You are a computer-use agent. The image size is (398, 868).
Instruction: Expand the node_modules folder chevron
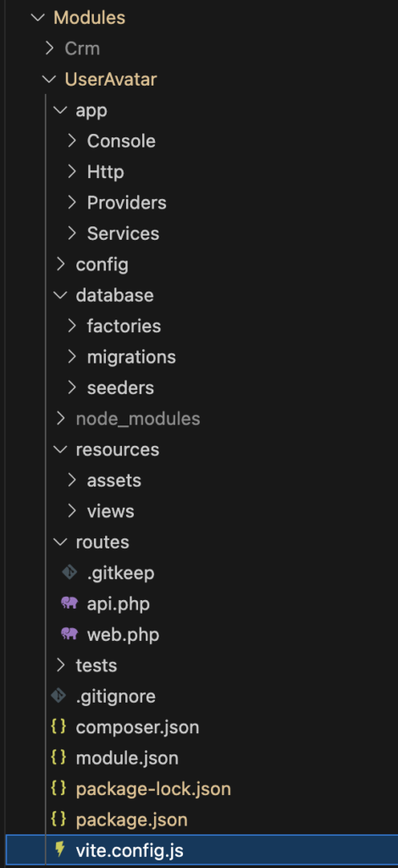pyautogui.click(x=61, y=419)
